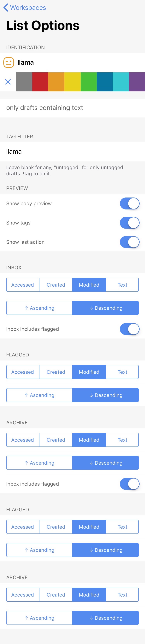
Task: Sort Inbox by Created
Action: [x=56, y=285]
